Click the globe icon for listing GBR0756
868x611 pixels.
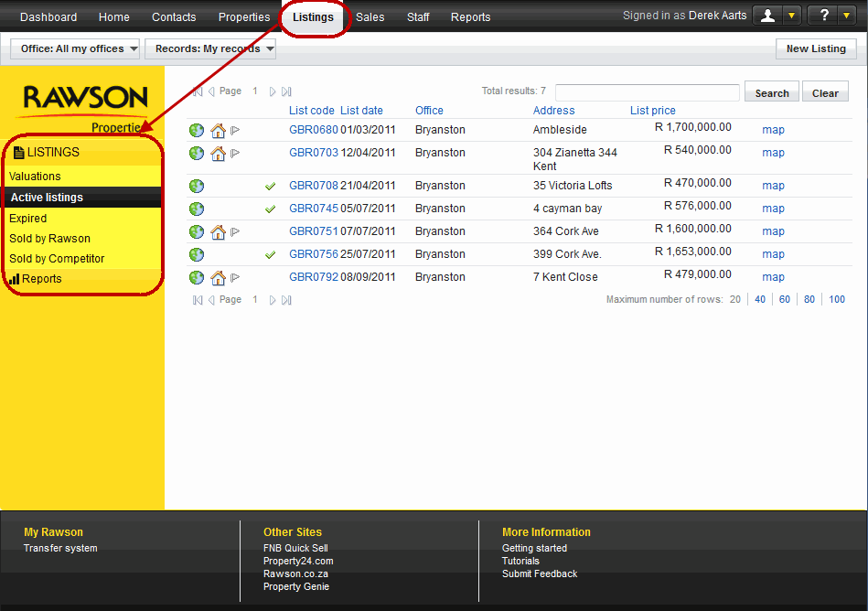[x=197, y=254]
